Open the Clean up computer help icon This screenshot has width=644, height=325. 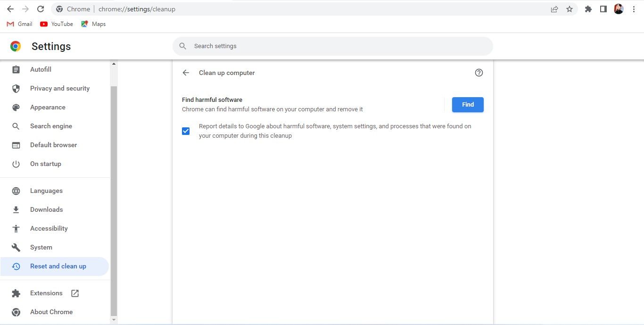pos(479,73)
